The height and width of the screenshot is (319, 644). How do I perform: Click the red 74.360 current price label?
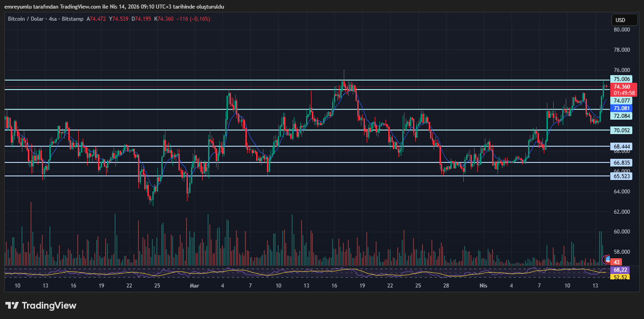click(x=622, y=87)
